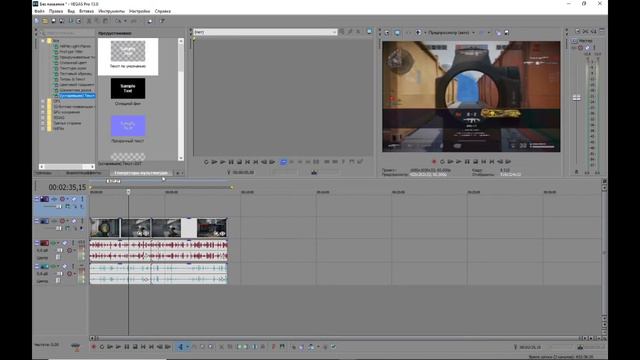Open project video properties in preview window
Image resolution: width=640 pixels, height=360 pixels.
pyautogui.click(x=387, y=32)
